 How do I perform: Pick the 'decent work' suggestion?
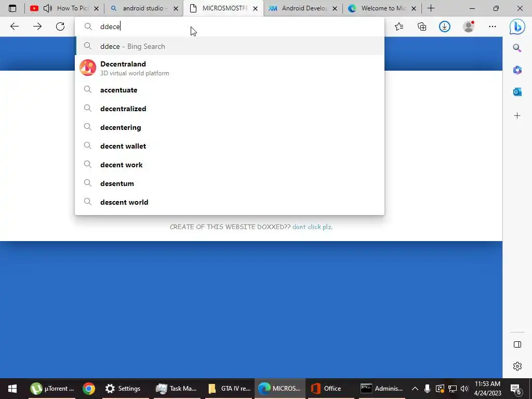point(230,165)
